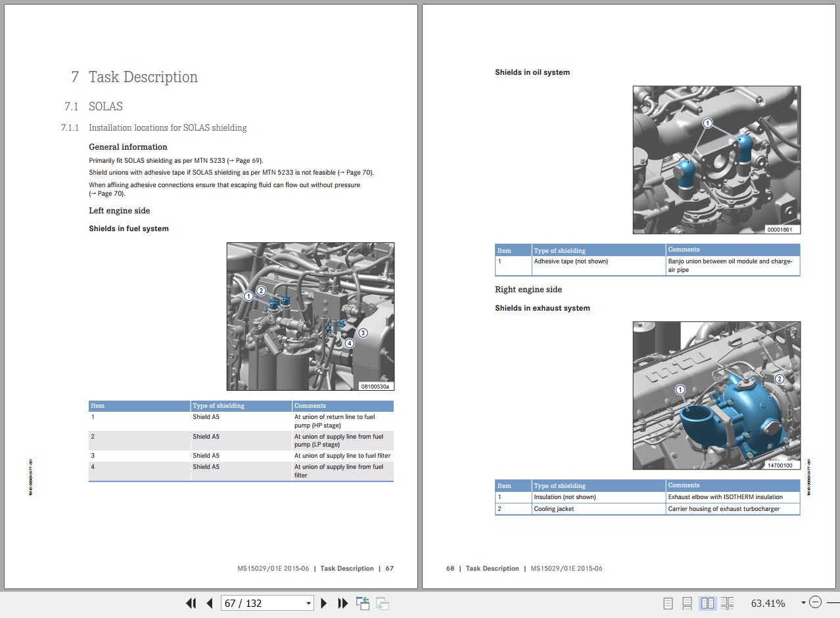The image size is (840, 618).
Task: Select continuous facing pages layout
Action: 727,603
